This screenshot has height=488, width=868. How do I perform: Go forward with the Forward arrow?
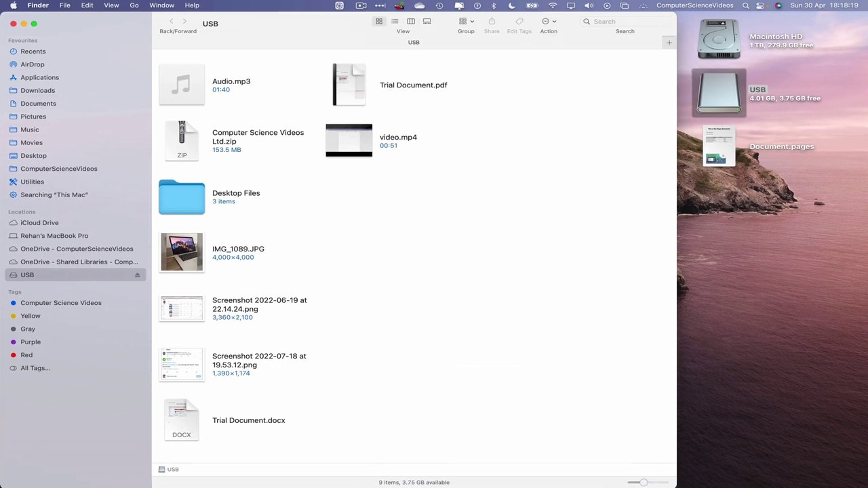[184, 22]
